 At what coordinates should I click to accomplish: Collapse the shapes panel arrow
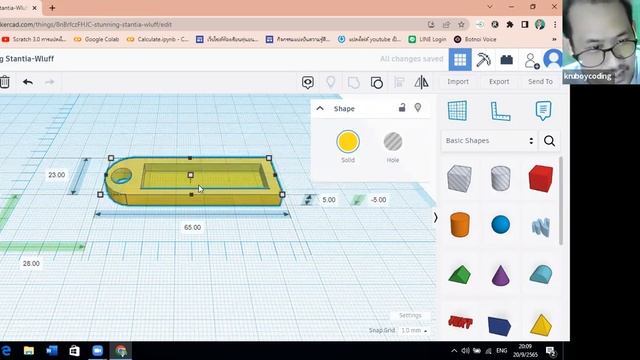click(435, 218)
